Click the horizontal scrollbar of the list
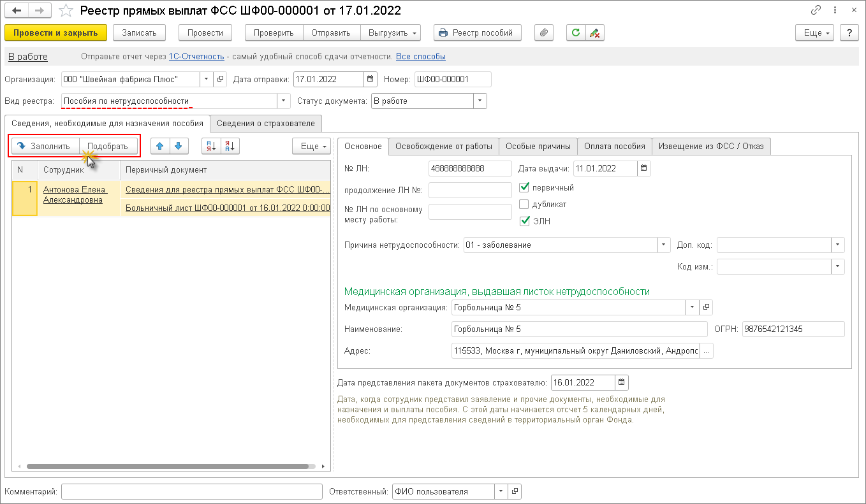Screen dimensions: 866x504 tap(167, 466)
